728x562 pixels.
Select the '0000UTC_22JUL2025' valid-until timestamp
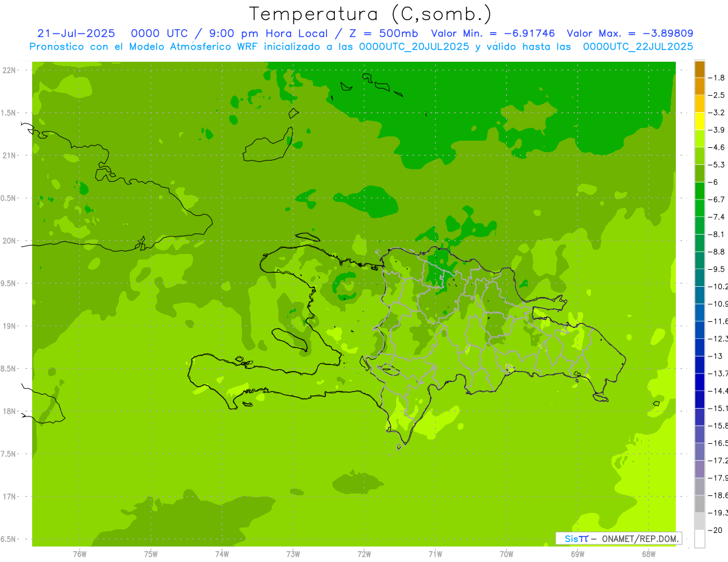[x=638, y=46]
